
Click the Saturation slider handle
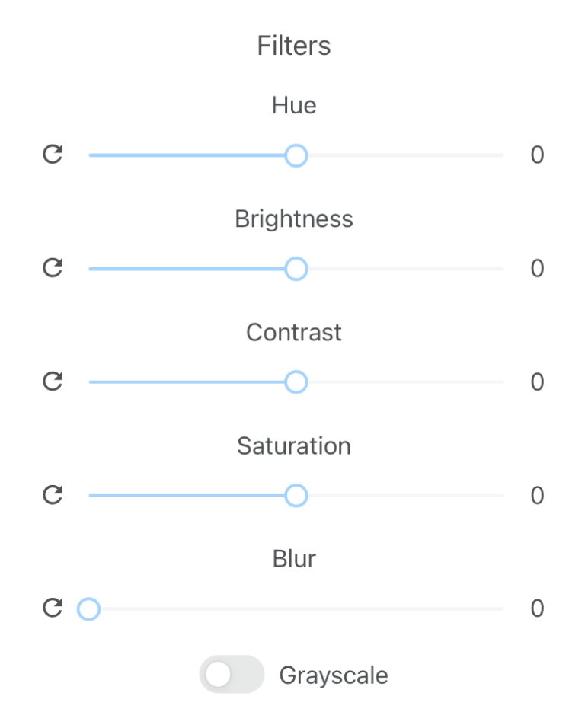tap(296, 496)
